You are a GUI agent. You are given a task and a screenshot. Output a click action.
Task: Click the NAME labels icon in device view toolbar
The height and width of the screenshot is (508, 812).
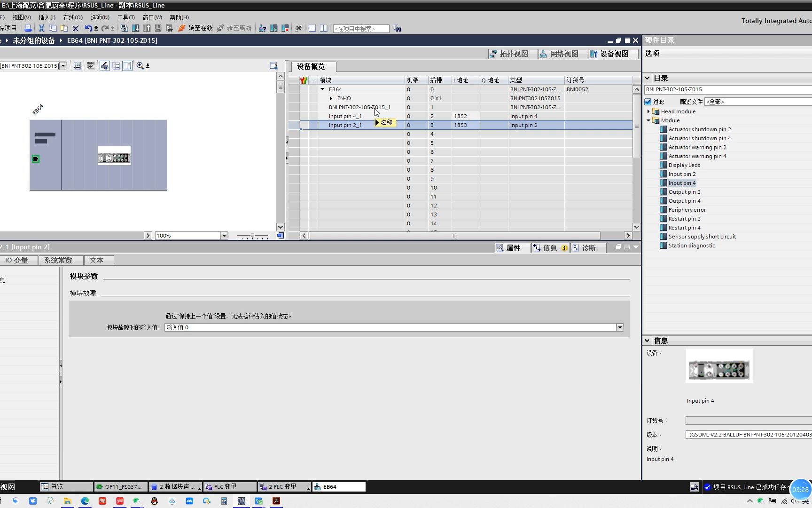(91, 66)
